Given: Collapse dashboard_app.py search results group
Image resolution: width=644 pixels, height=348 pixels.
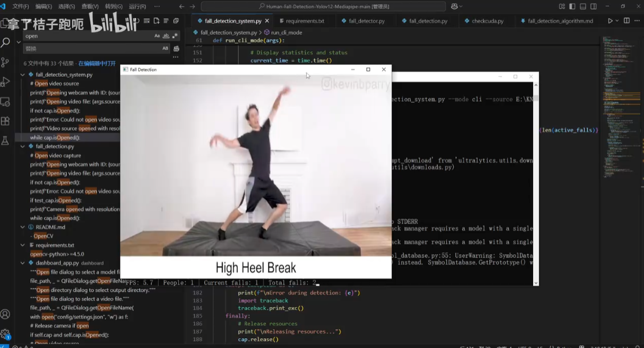Looking at the screenshot, I should [x=23, y=263].
